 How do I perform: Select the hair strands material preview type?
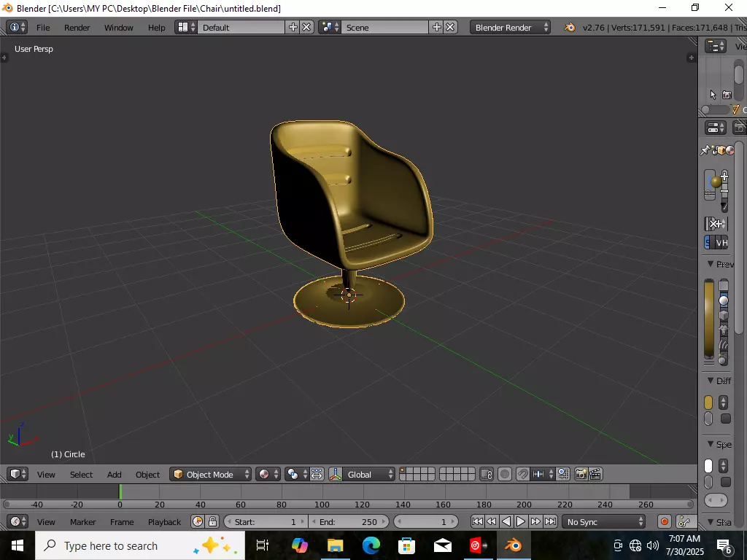(x=724, y=344)
